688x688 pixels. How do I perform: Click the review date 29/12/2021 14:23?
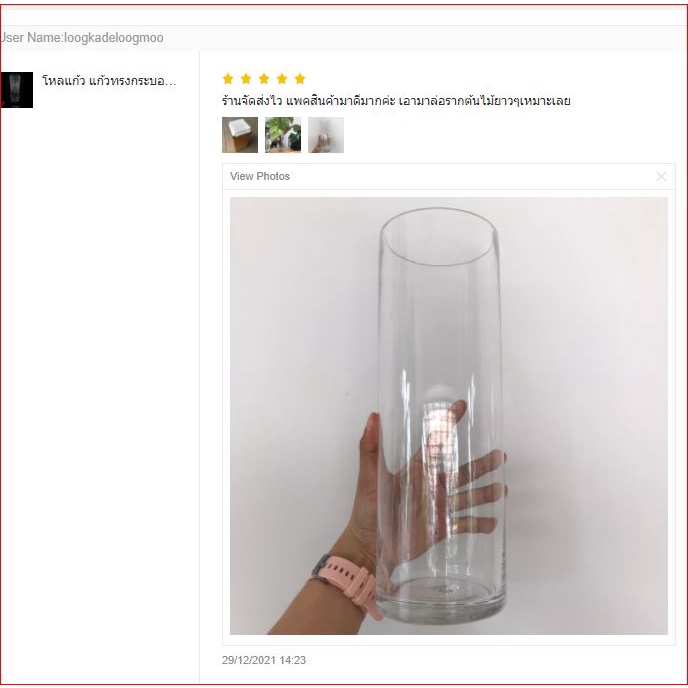[x=264, y=660]
